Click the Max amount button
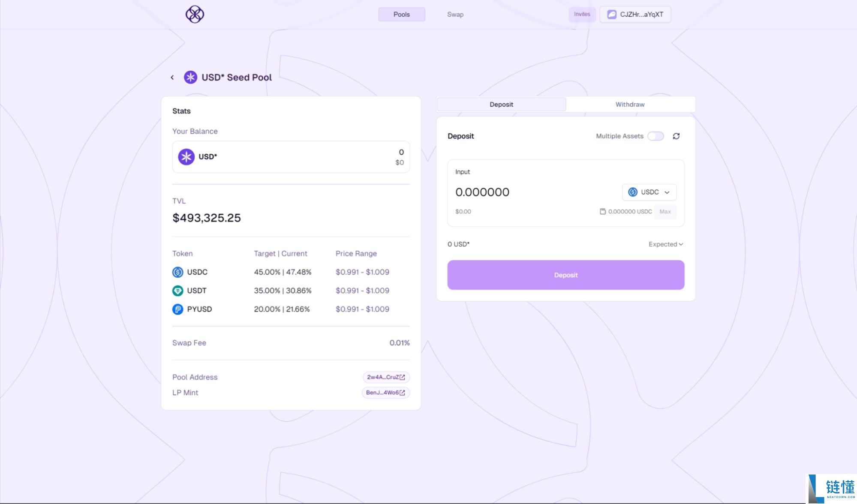This screenshot has width=857, height=504. 665,212
